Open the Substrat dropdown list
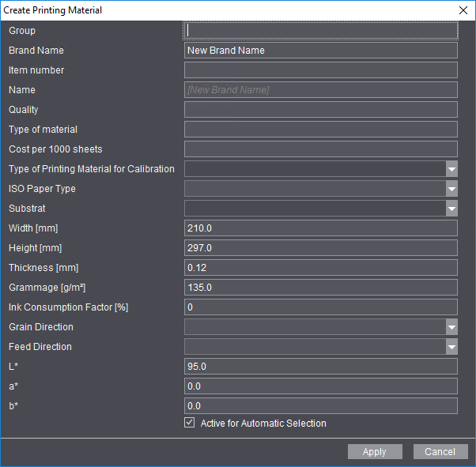Viewport: 476px width, 467px height. pos(451,209)
